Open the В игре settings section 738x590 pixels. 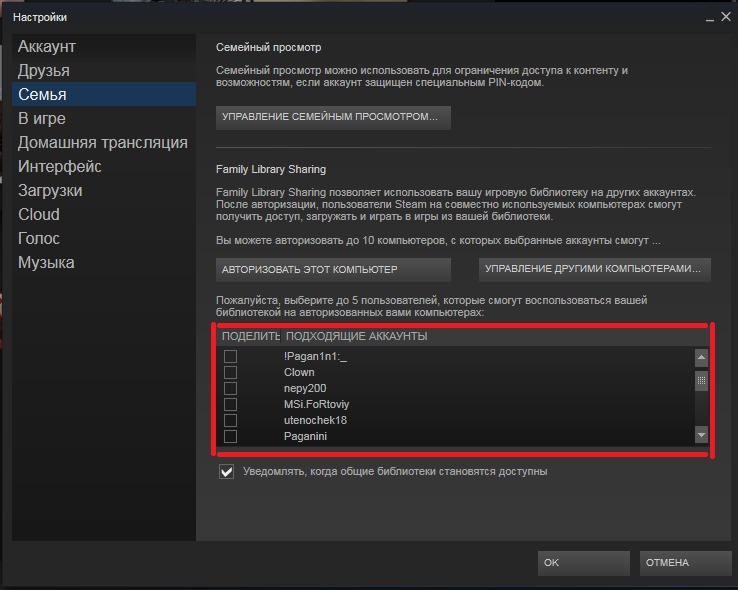tap(104, 118)
